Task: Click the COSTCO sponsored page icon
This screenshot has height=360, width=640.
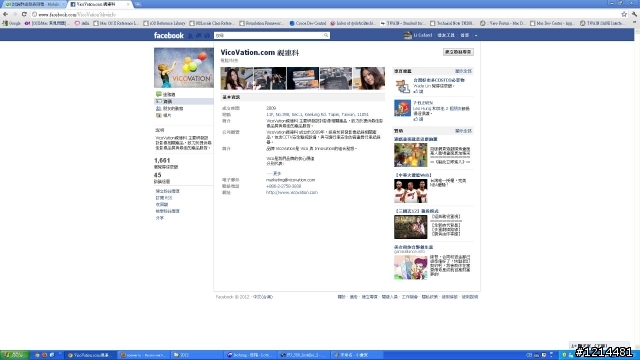Action: 402,86
